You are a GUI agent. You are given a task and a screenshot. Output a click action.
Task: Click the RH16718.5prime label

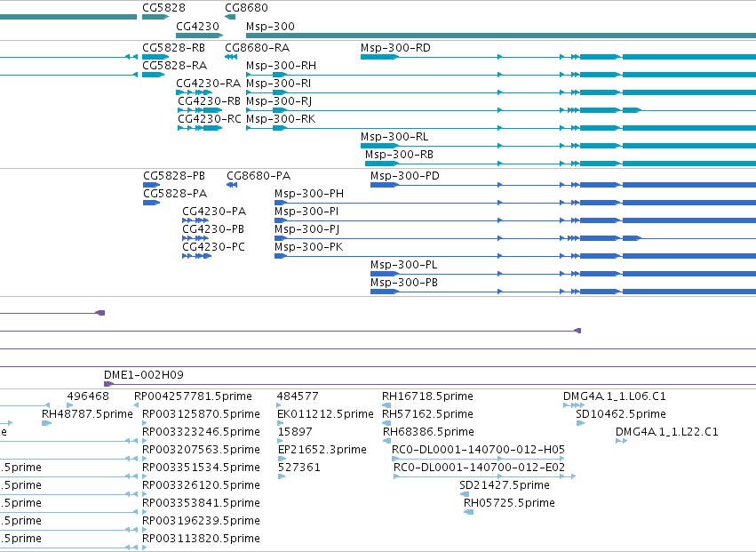pos(427,396)
